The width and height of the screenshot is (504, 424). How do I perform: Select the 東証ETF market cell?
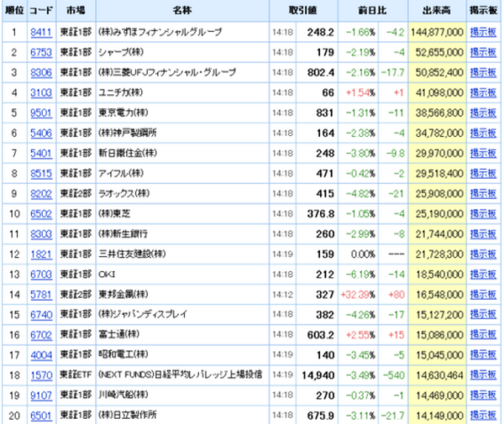[x=76, y=375]
